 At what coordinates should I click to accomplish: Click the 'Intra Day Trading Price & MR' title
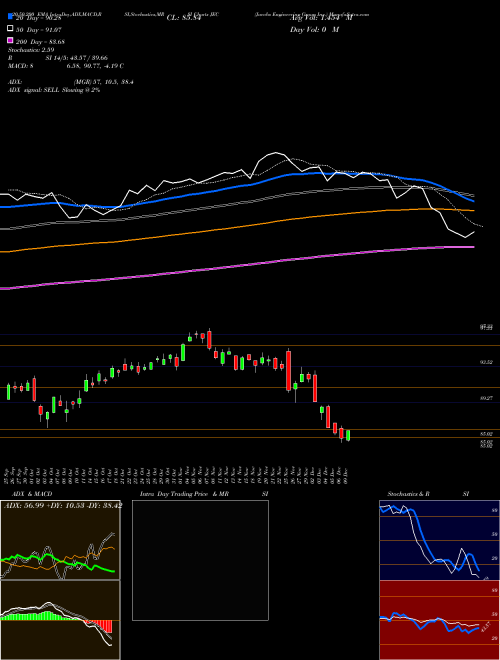[184, 494]
